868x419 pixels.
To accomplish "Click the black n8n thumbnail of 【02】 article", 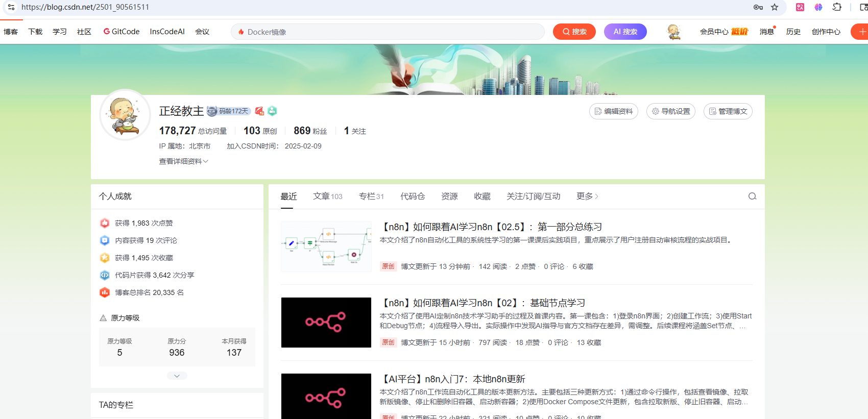I will 326,323.
